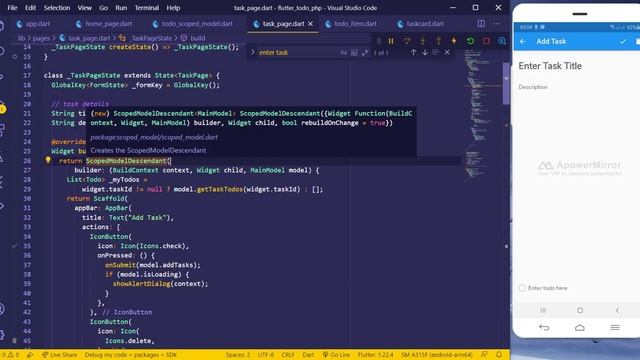Tap the Android home button on phone nav bar
This screenshot has height=360, width=640.
[580, 310]
